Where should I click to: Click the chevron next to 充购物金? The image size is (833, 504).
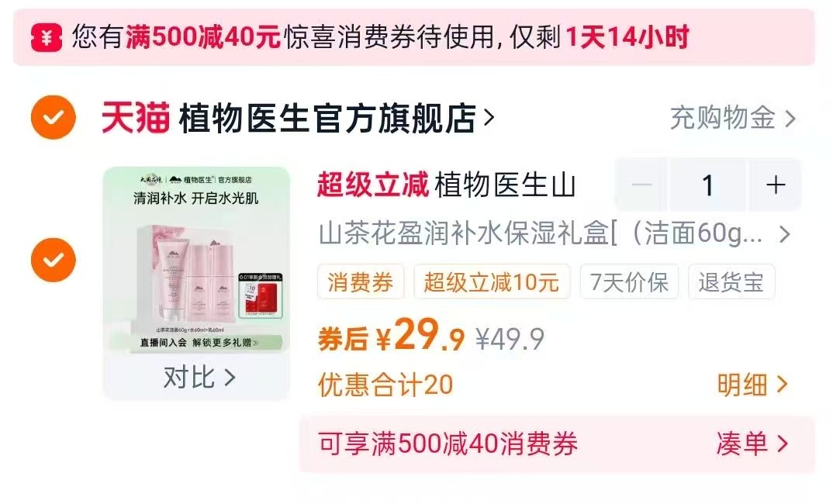pyautogui.click(x=790, y=119)
